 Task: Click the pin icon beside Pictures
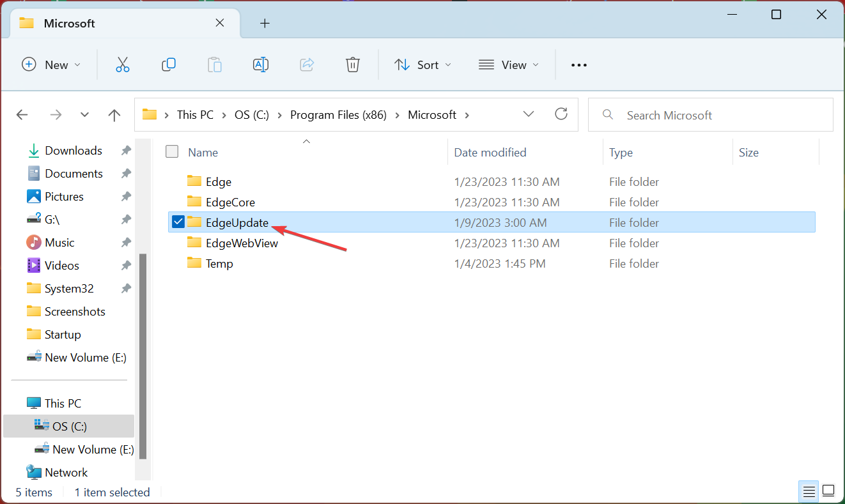coord(127,197)
